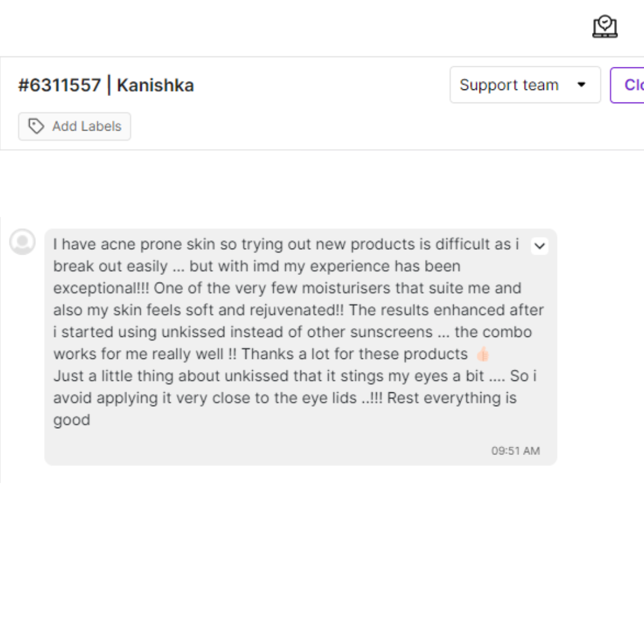Open the message options chevron
The height and width of the screenshot is (644, 644).
tap(539, 246)
